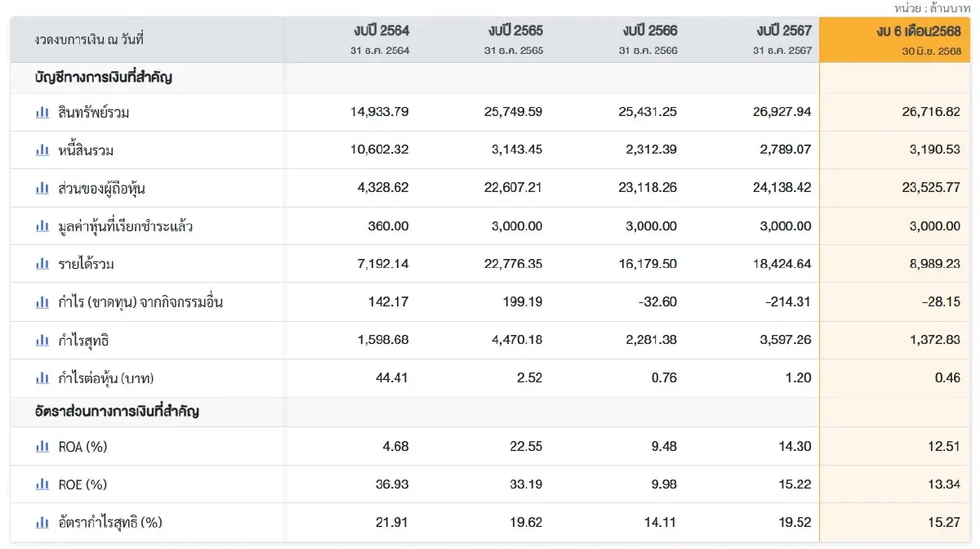Open chart icon for อัตรากำไรสุทธิ (%)
Viewport: 980px width, 549px height.
tap(42, 522)
